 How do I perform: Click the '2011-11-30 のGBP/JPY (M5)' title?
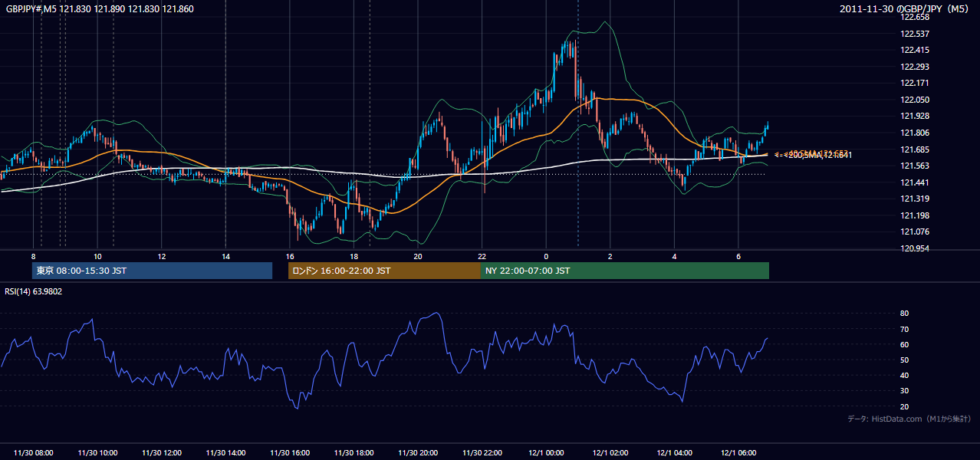pyautogui.click(x=905, y=8)
